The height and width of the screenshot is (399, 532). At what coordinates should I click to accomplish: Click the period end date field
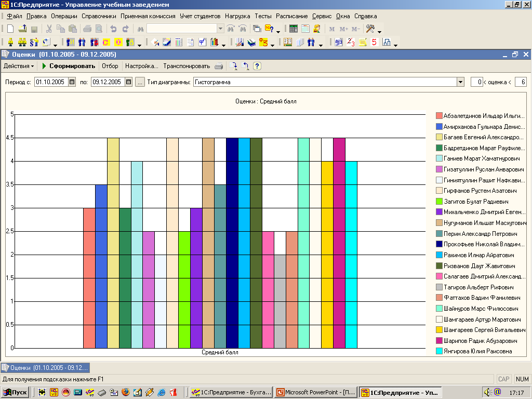coord(108,82)
